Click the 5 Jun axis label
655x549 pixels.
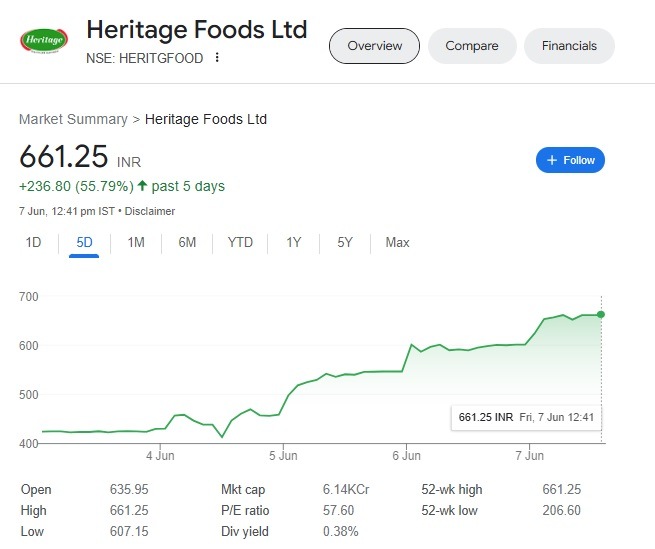click(283, 455)
